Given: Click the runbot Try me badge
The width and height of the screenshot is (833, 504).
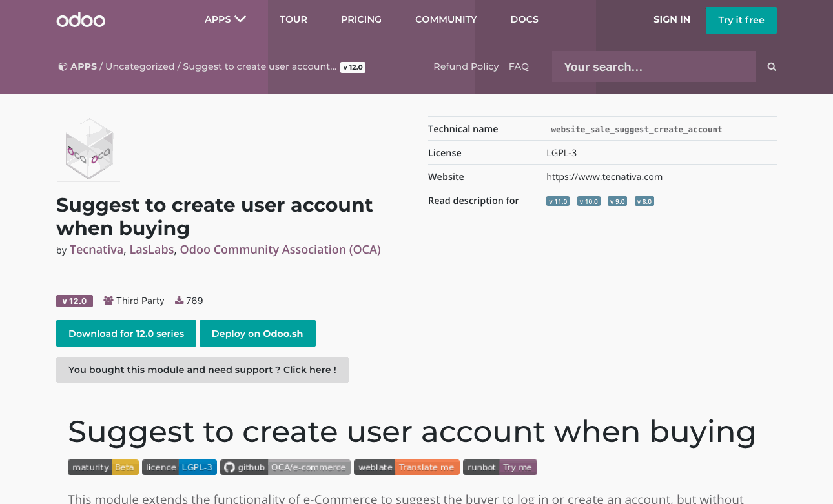Looking at the screenshot, I should (x=500, y=467).
